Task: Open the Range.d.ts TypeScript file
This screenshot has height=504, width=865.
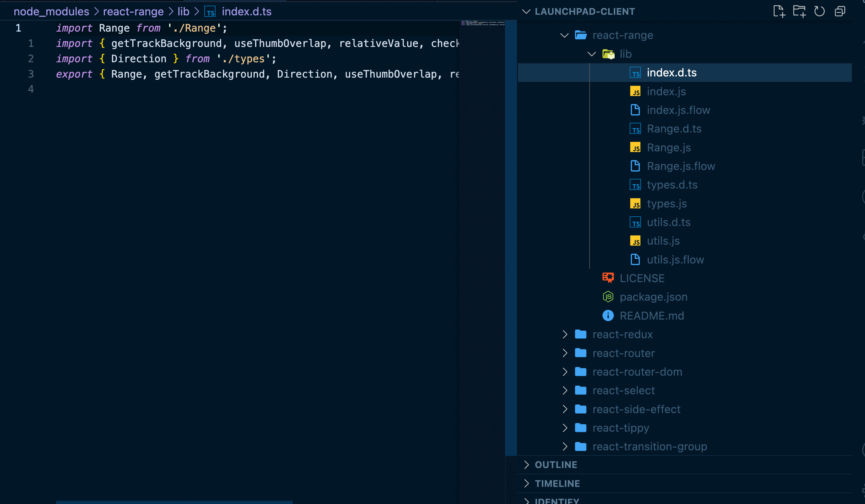Action: [x=674, y=129]
